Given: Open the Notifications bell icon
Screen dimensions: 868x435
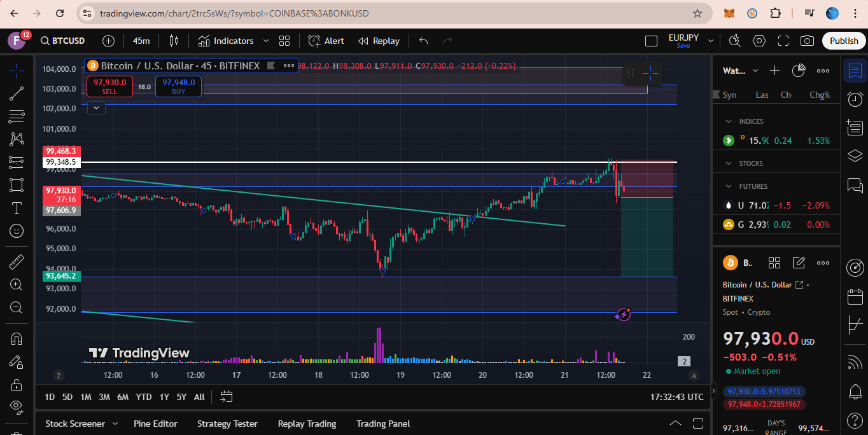Looking at the screenshot, I should [855, 391].
